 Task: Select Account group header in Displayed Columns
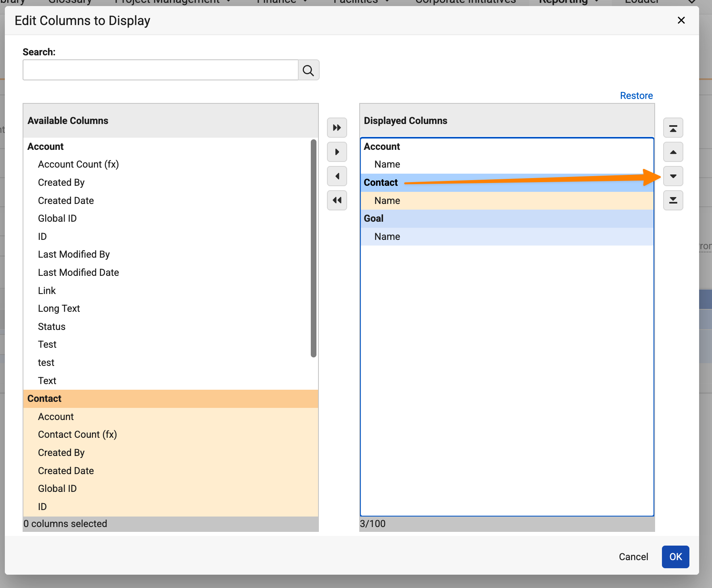click(x=507, y=147)
